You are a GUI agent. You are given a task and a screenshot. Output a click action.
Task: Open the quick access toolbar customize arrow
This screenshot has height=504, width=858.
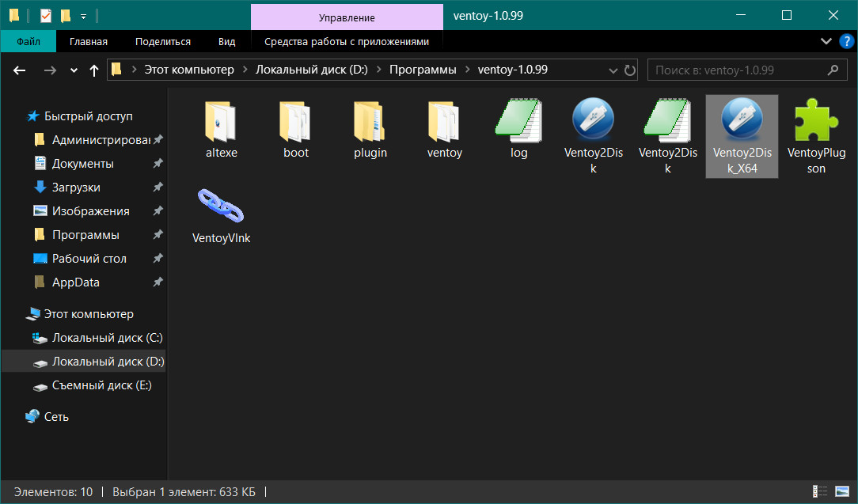tap(83, 17)
